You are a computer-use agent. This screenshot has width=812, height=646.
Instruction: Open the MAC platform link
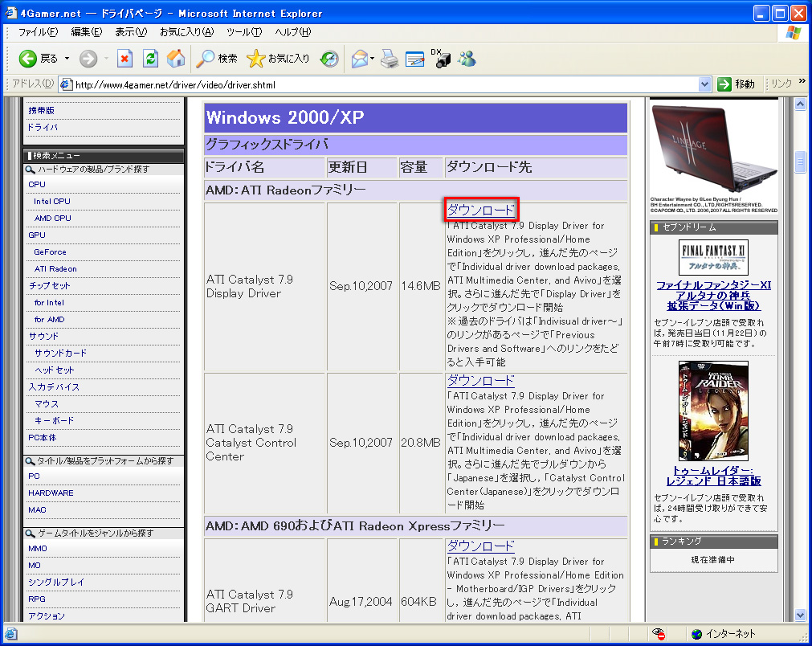click(37, 509)
